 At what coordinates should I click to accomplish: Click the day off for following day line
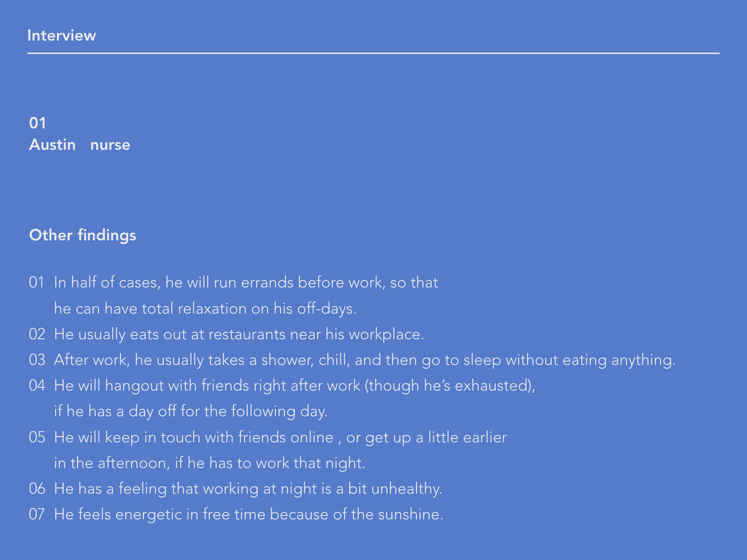[190, 411]
